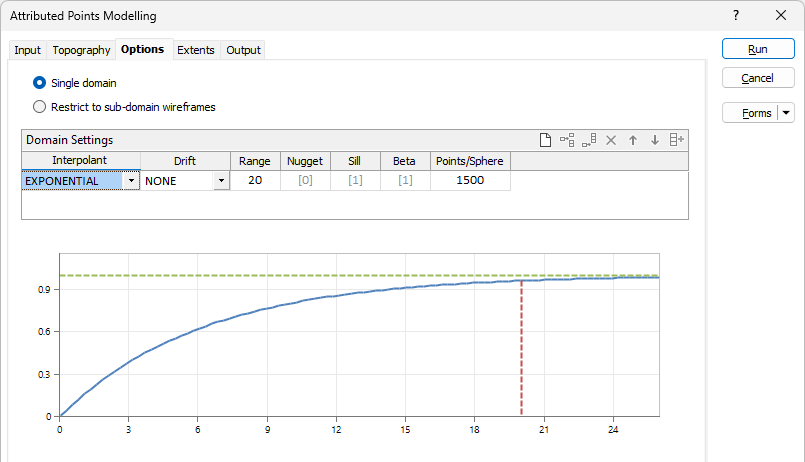Choose Restrict to sub-domain wireframes option
The height and width of the screenshot is (462, 805).
pos(40,106)
